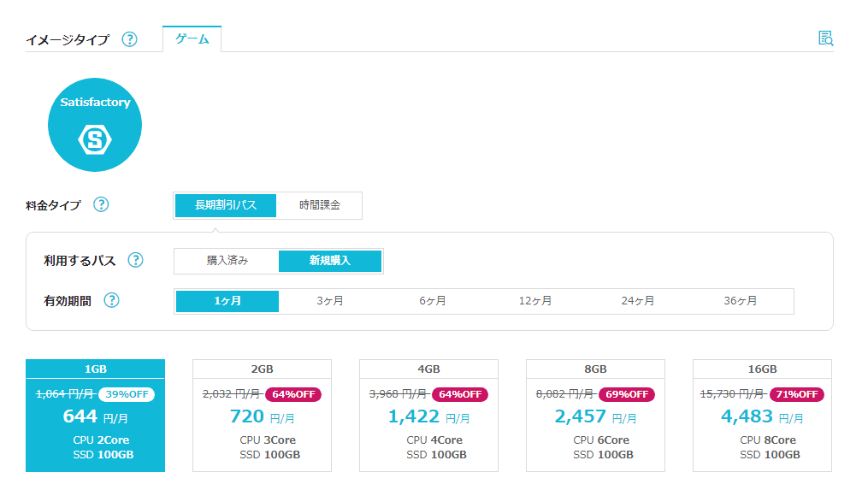Viewport: 868px width, 484px height.
Task: Click help icon beside 利用するパス
Action: coord(136,260)
